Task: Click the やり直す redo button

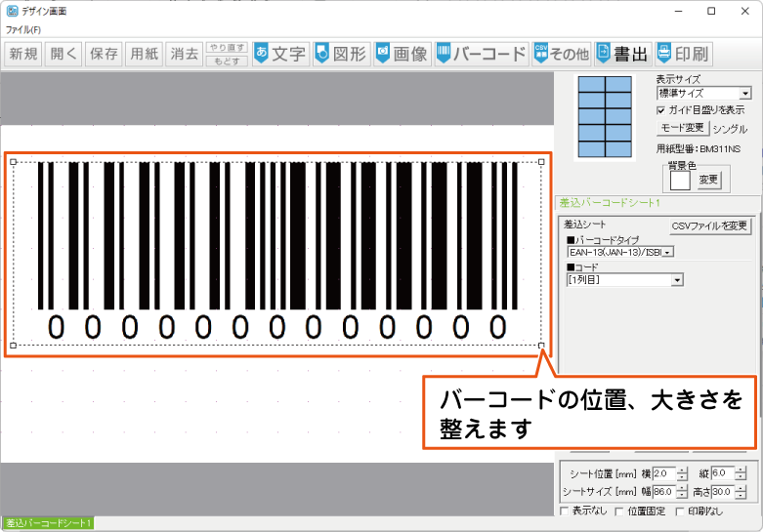Action: [x=227, y=48]
